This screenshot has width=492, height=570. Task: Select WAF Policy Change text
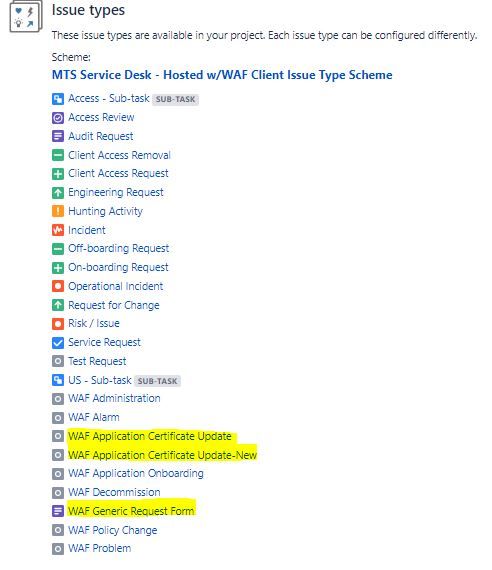[x=113, y=530]
